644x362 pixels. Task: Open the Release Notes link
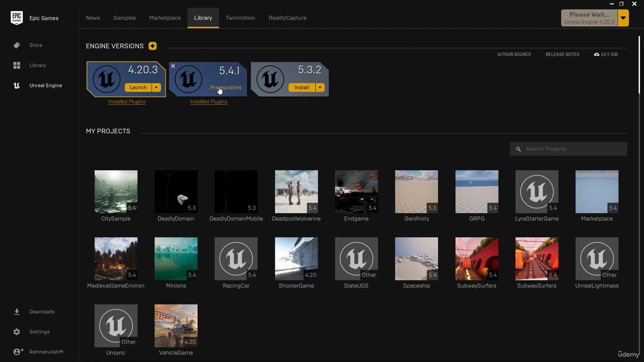[x=562, y=54]
